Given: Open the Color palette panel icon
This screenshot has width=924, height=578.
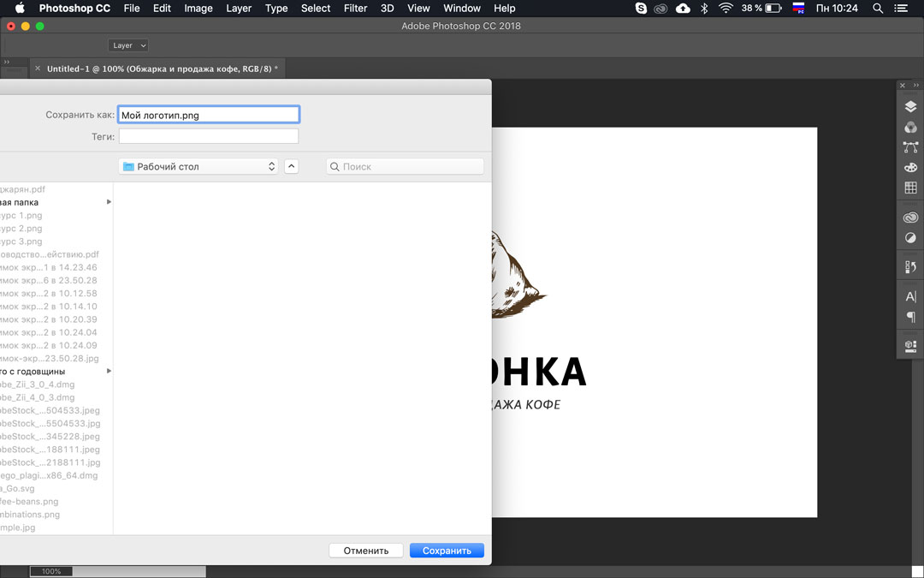Looking at the screenshot, I should [910, 168].
